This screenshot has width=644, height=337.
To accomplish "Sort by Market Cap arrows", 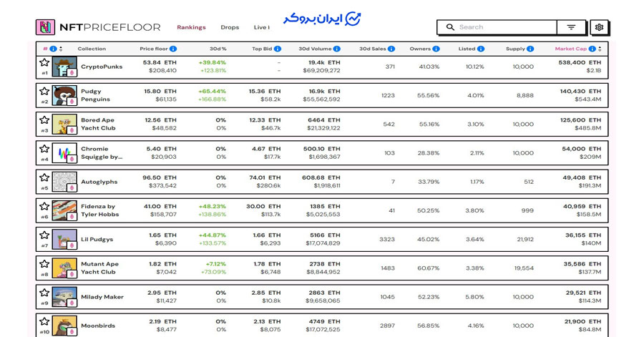I will pos(600,49).
